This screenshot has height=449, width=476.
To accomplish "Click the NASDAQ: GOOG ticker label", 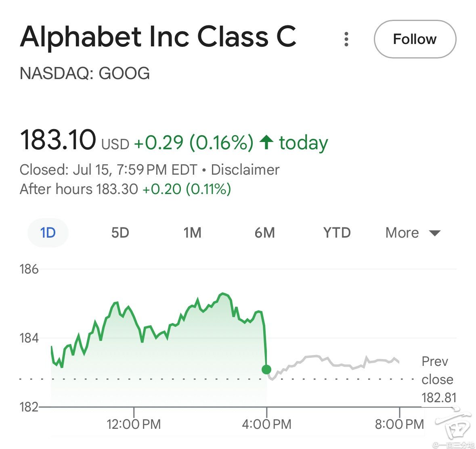I will point(85,73).
